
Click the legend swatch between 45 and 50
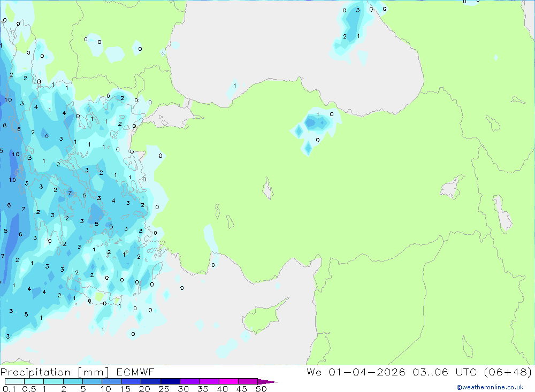click(x=248, y=381)
